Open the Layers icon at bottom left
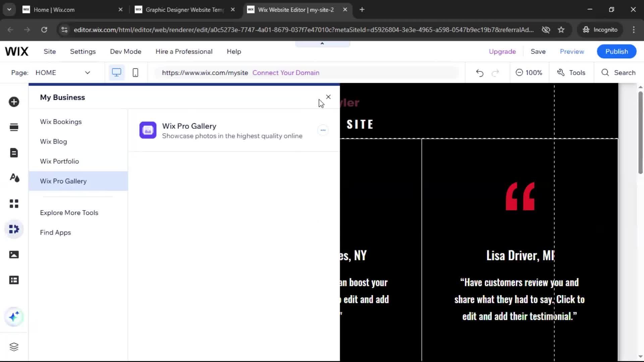 14,347
